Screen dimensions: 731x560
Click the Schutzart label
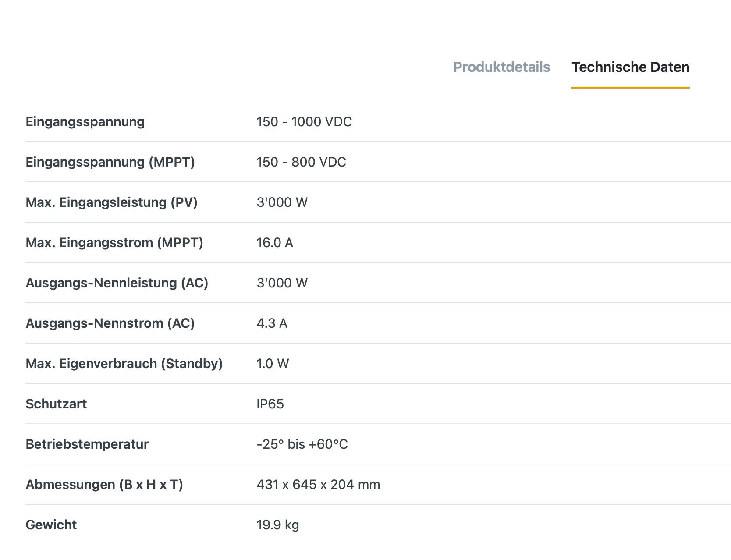[x=56, y=404]
